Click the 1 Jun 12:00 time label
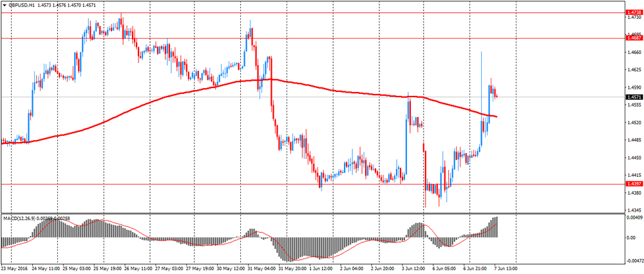The image size is (644, 274). coord(320,269)
